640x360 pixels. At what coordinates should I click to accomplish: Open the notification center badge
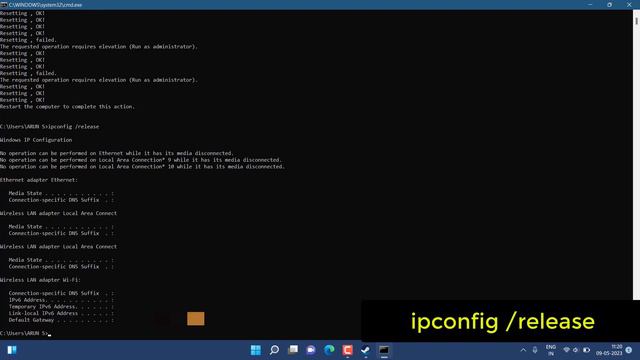pos(629,350)
